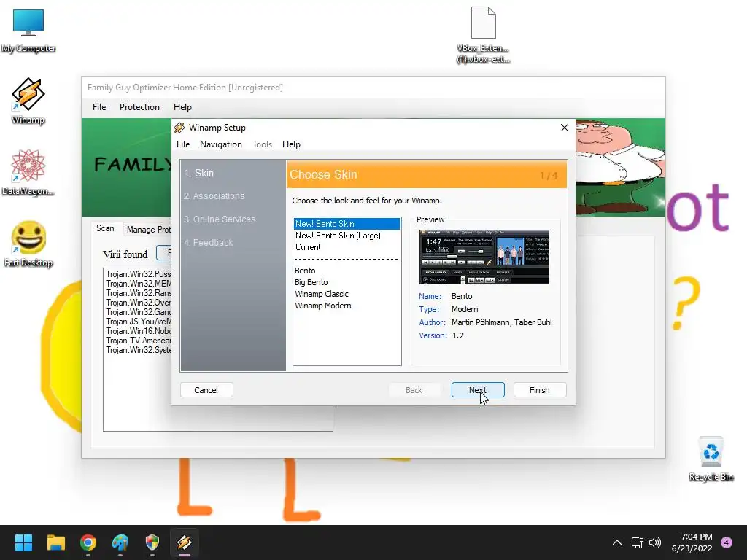Show hidden system tray icons
This screenshot has width=747, height=560.
(617, 542)
